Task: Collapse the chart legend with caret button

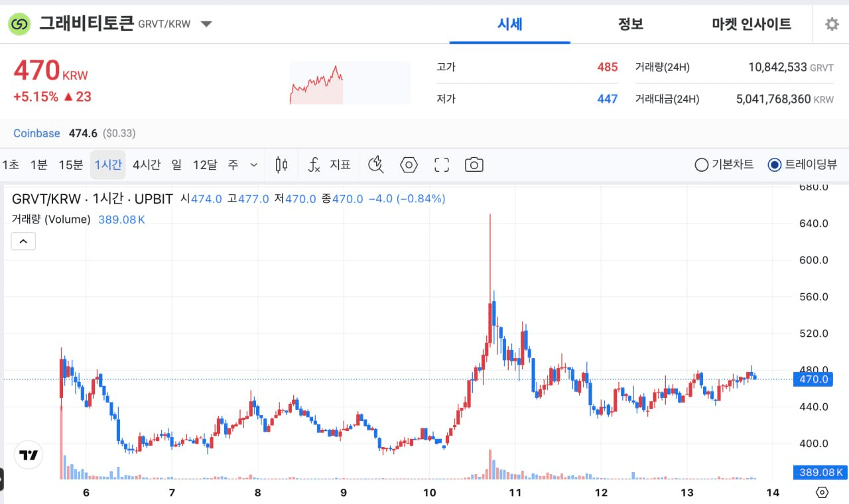Action: coord(23,241)
